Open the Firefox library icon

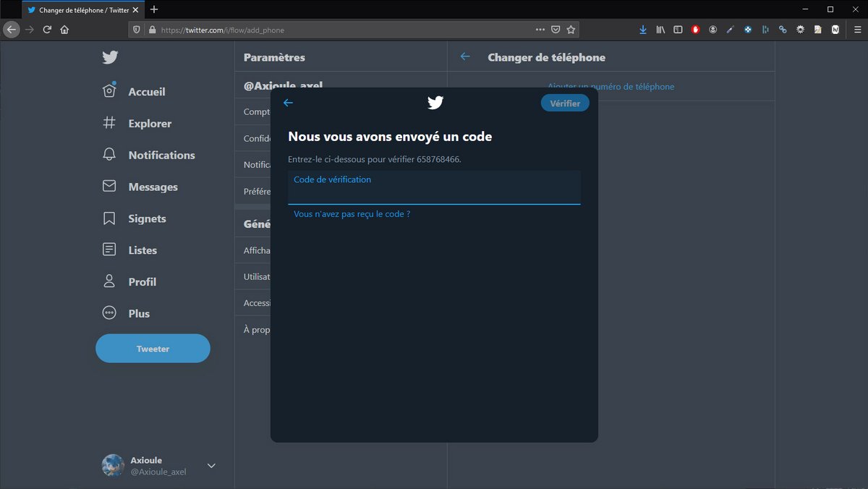660,30
